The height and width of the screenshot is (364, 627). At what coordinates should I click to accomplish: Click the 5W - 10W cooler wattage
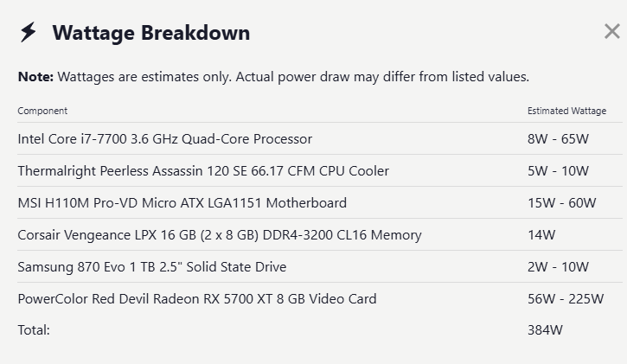558,170
